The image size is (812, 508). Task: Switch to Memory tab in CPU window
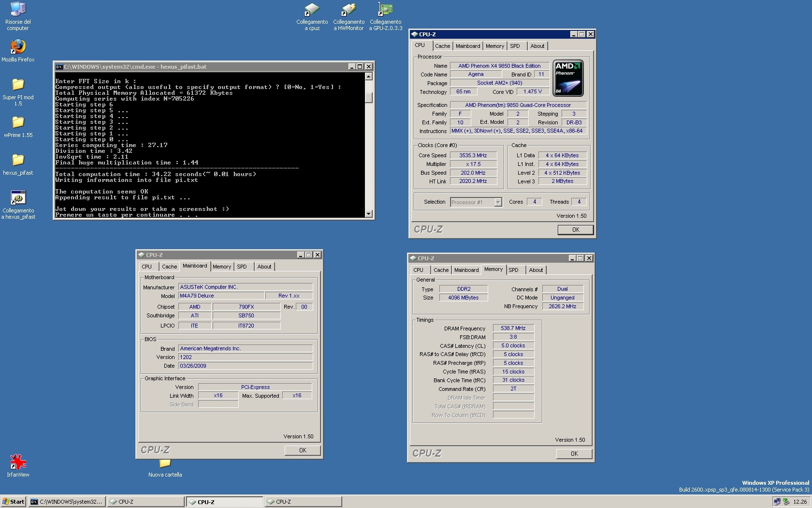point(494,46)
